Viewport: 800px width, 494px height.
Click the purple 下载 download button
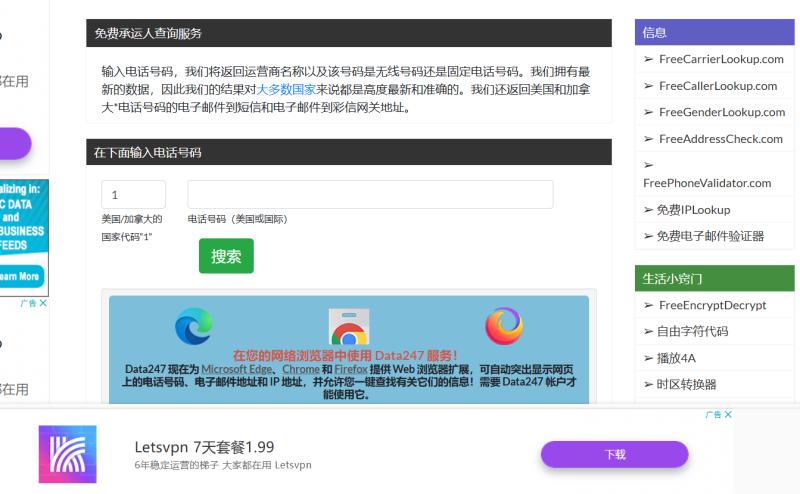pyautogui.click(x=615, y=454)
